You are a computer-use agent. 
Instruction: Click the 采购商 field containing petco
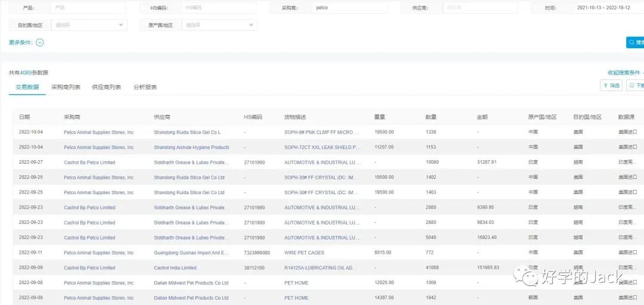(x=349, y=8)
